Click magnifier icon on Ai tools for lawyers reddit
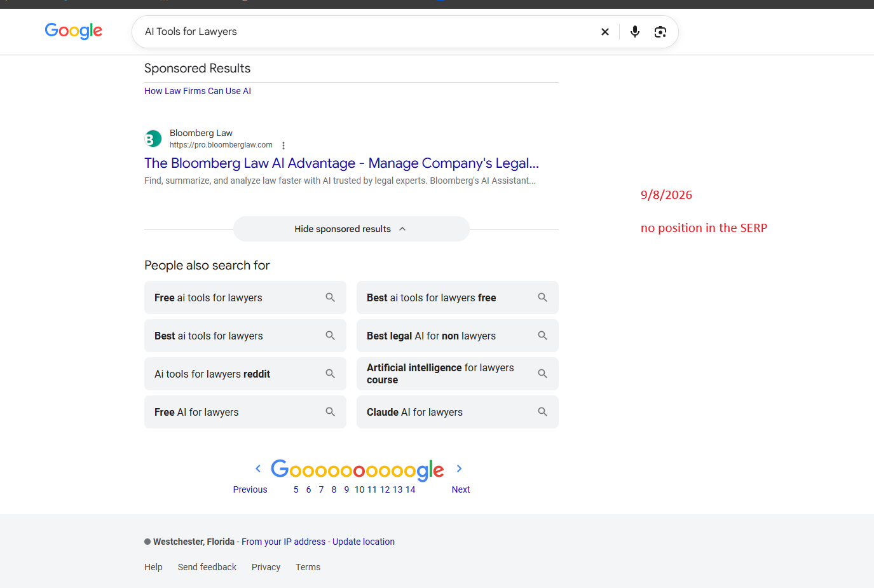The image size is (874, 588). click(331, 374)
